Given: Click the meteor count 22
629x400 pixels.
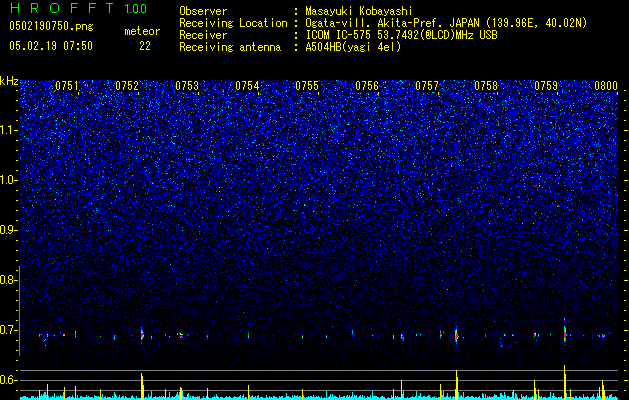Looking at the screenshot, I should (145, 46).
